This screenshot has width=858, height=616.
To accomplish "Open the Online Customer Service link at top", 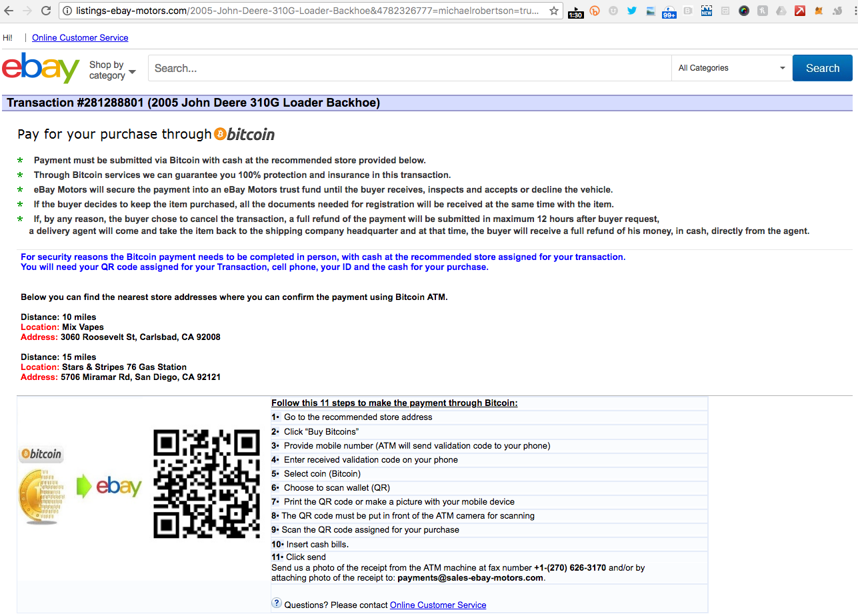I will point(80,38).
